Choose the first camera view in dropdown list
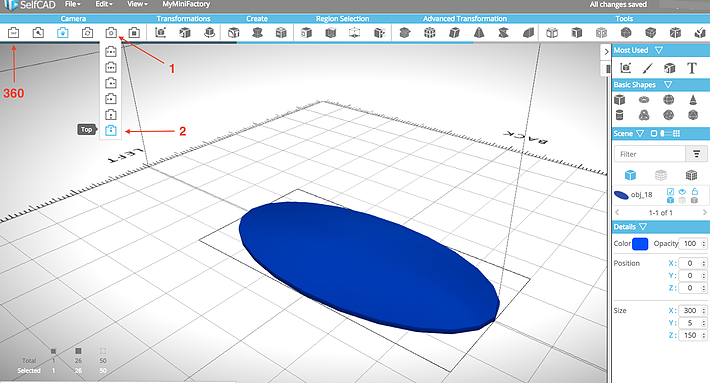The height and width of the screenshot is (383, 710). point(110,52)
